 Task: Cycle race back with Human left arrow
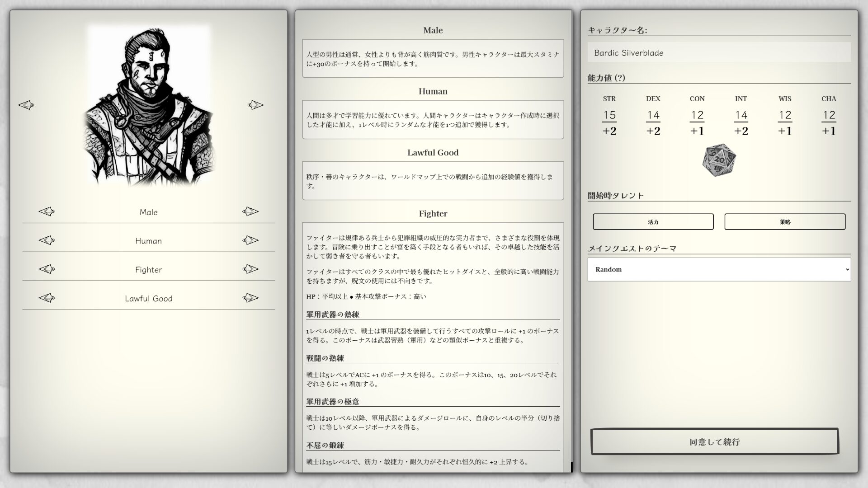[x=47, y=240]
